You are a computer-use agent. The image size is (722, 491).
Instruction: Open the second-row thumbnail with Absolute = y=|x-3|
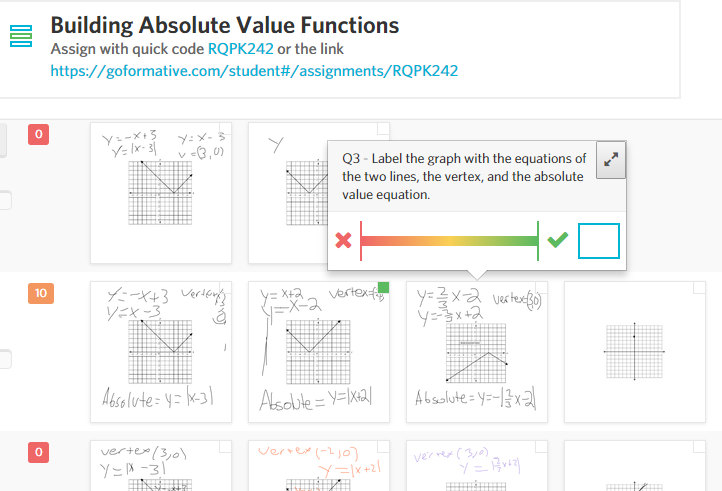click(x=161, y=352)
